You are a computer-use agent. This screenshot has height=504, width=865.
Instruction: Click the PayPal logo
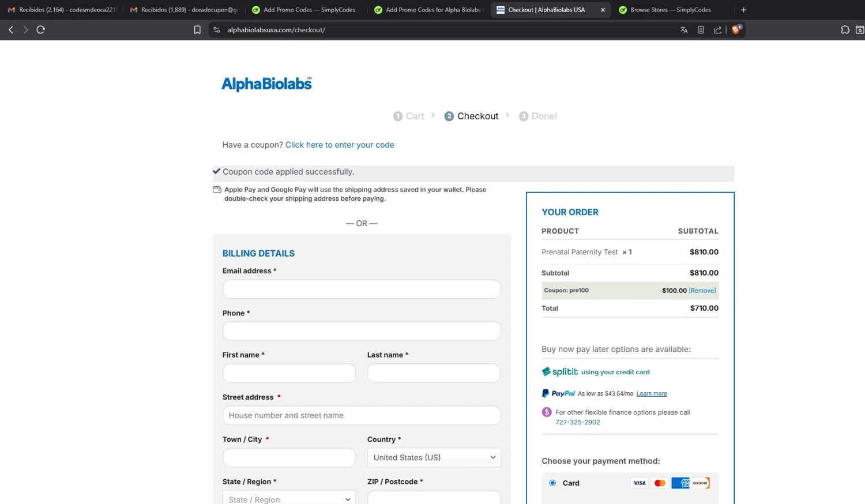(558, 393)
